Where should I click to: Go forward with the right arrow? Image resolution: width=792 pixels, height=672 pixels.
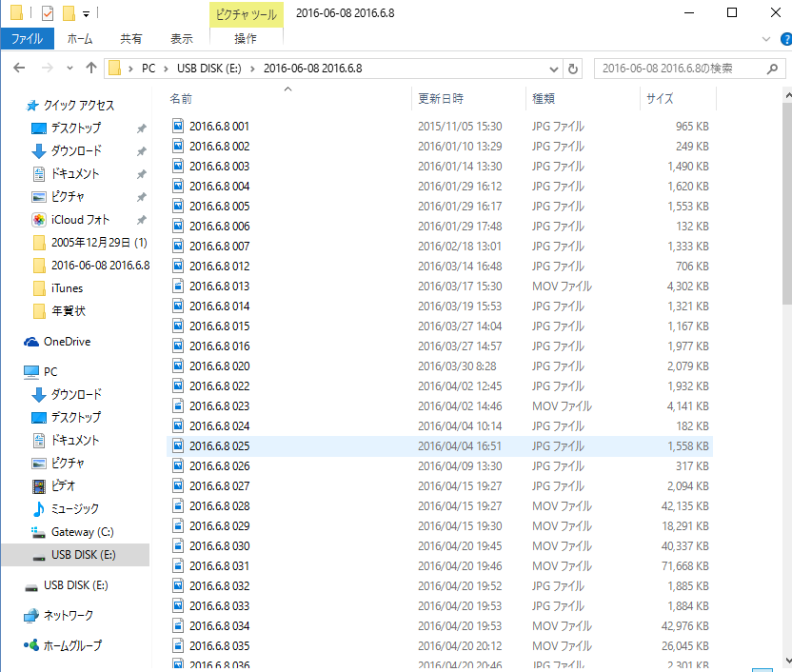click(x=47, y=68)
